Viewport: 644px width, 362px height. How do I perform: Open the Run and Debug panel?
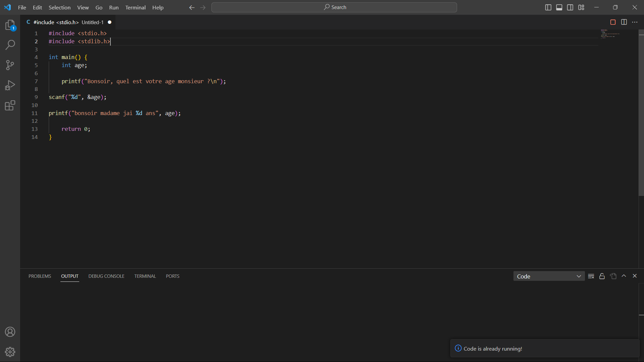pyautogui.click(x=10, y=85)
